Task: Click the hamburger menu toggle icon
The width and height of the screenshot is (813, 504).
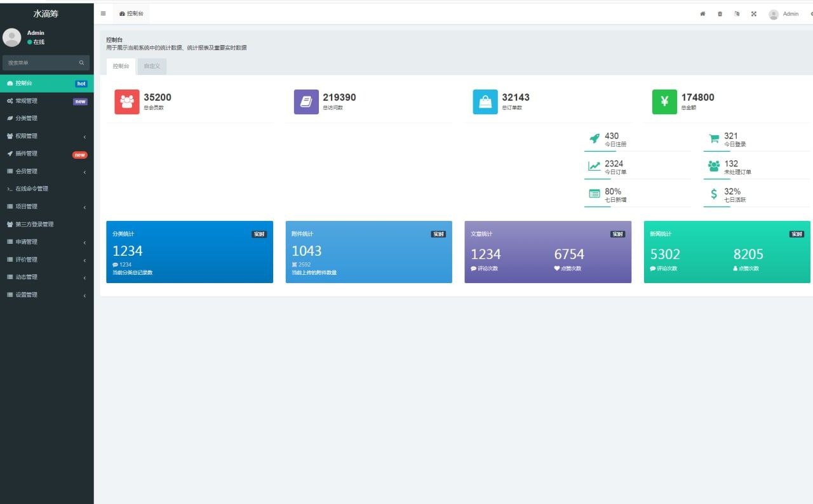Action: pyautogui.click(x=104, y=13)
